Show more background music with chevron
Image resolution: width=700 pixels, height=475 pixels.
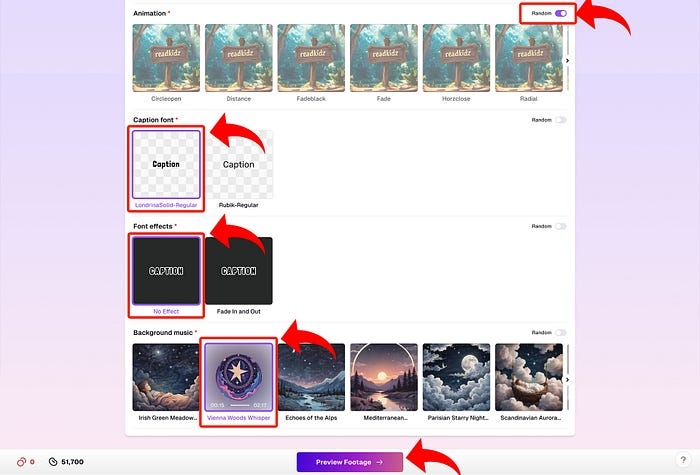point(567,380)
